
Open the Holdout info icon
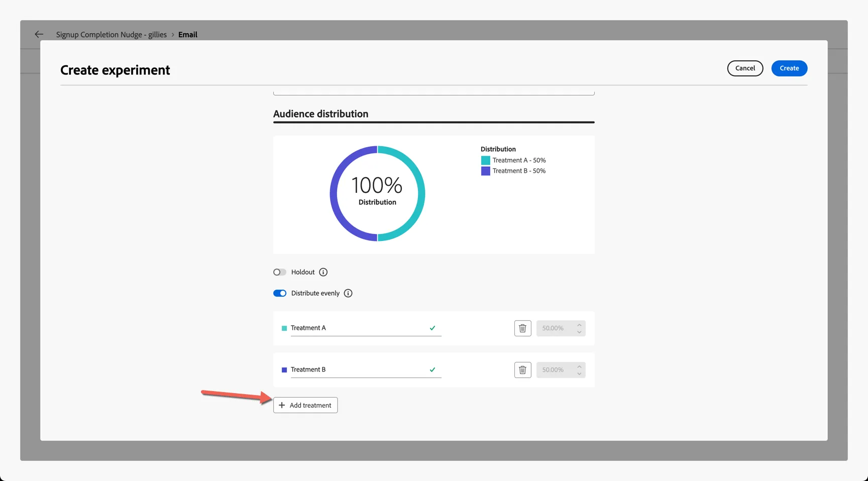(323, 272)
